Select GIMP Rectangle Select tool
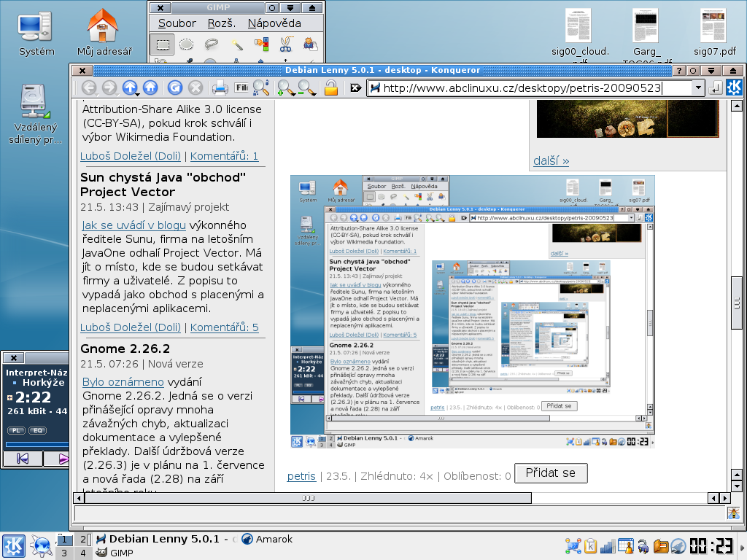This screenshot has width=747, height=560. [163, 44]
